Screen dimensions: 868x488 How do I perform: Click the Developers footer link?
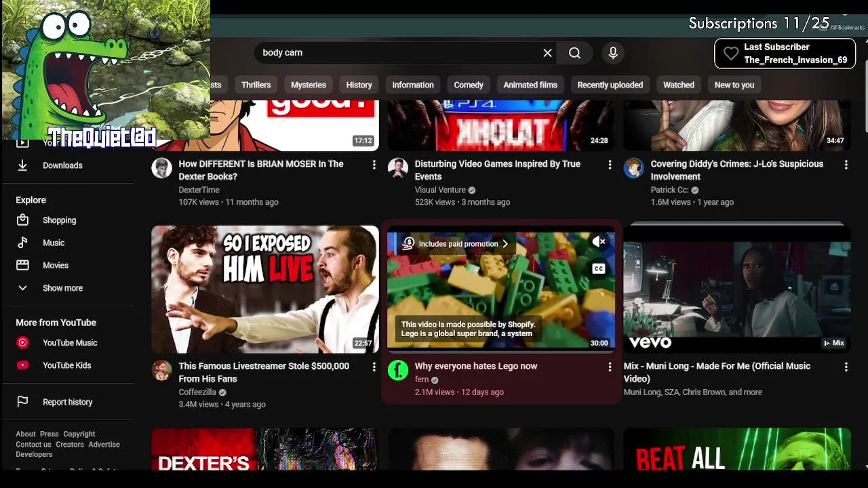coord(34,455)
